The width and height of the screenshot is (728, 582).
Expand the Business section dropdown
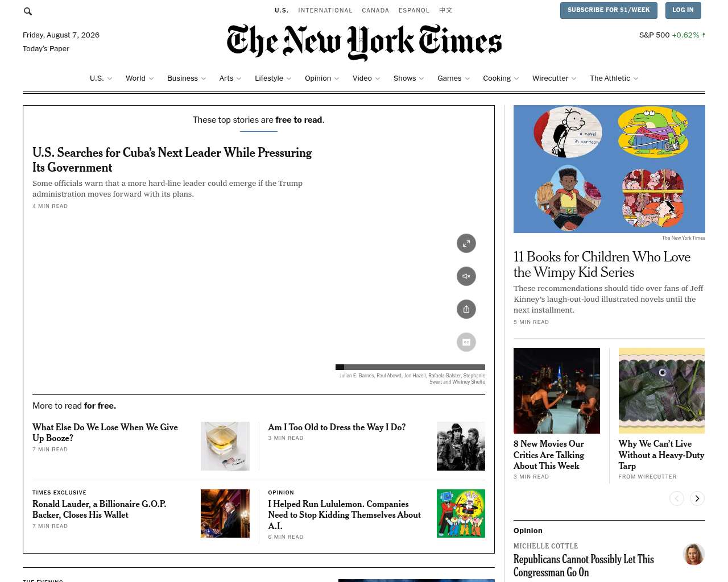[187, 78]
